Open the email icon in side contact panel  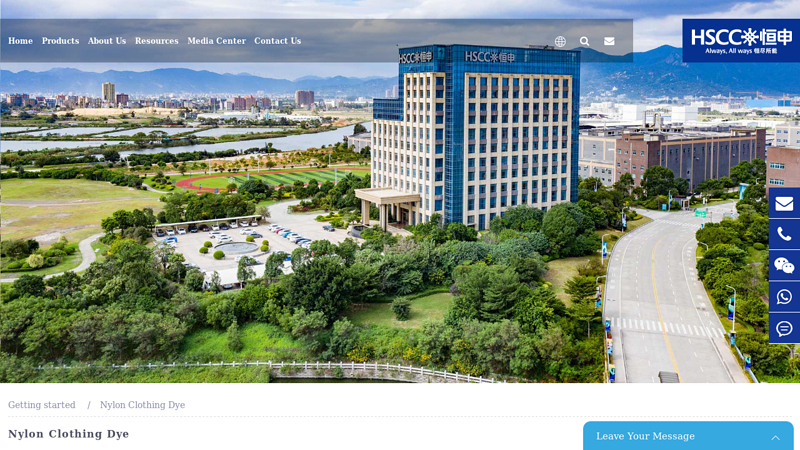point(784,204)
